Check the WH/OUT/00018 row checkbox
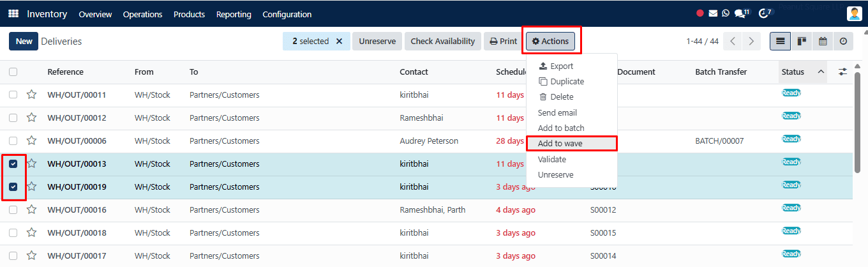This screenshot has width=868, height=267. 13,233
